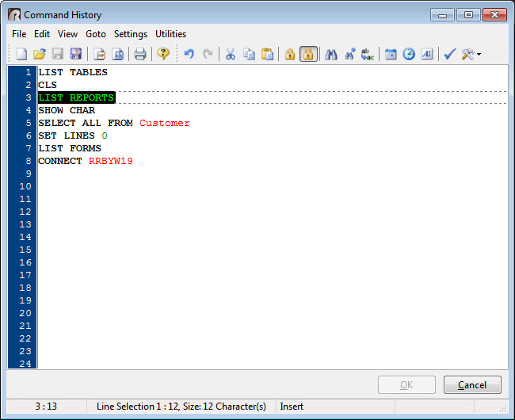Insert date using the calendar icon
This screenshot has height=420, width=515.
tap(391, 54)
